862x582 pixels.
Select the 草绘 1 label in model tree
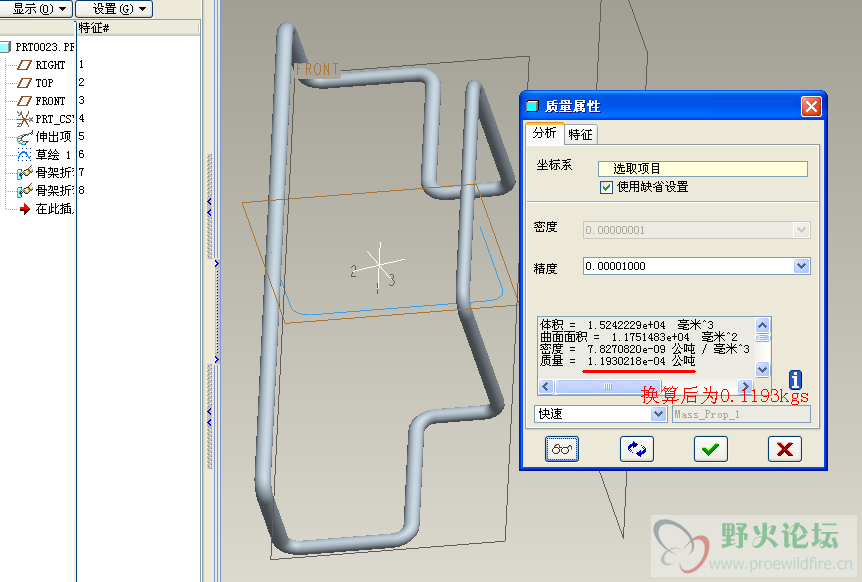coord(53,154)
